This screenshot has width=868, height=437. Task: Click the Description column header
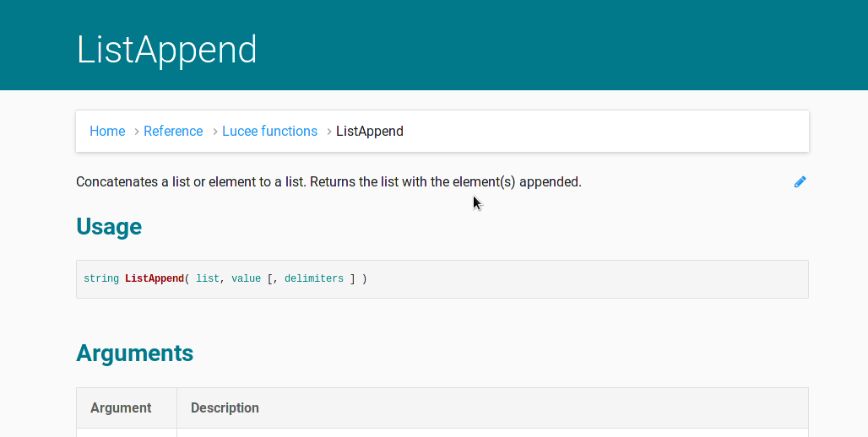[x=225, y=407]
